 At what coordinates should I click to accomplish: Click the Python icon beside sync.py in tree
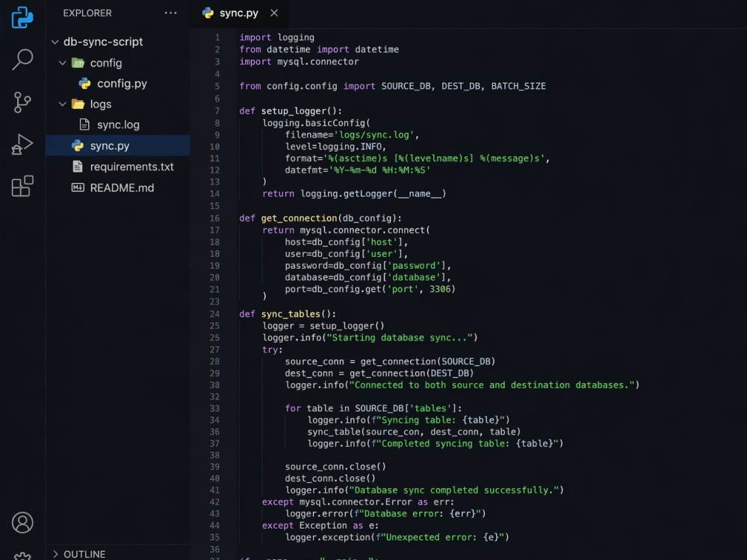click(x=78, y=146)
